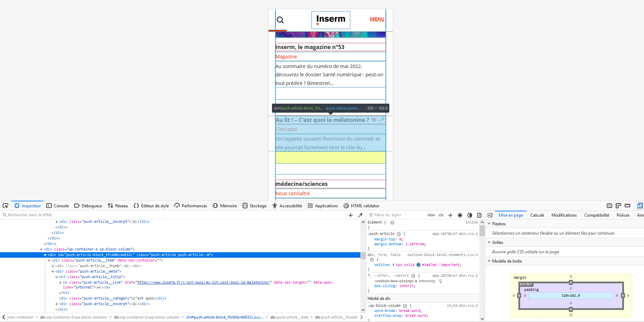Screen dimensions: 644x322
Task: Click the MENU link on the page
Action: click(377, 19)
